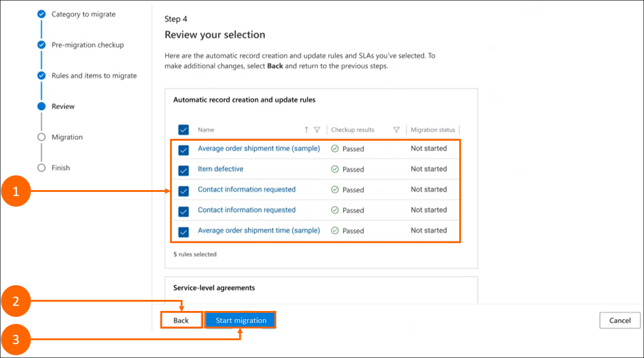Open the filter icon in Name column
The height and width of the screenshot is (358, 644).
(x=317, y=130)
